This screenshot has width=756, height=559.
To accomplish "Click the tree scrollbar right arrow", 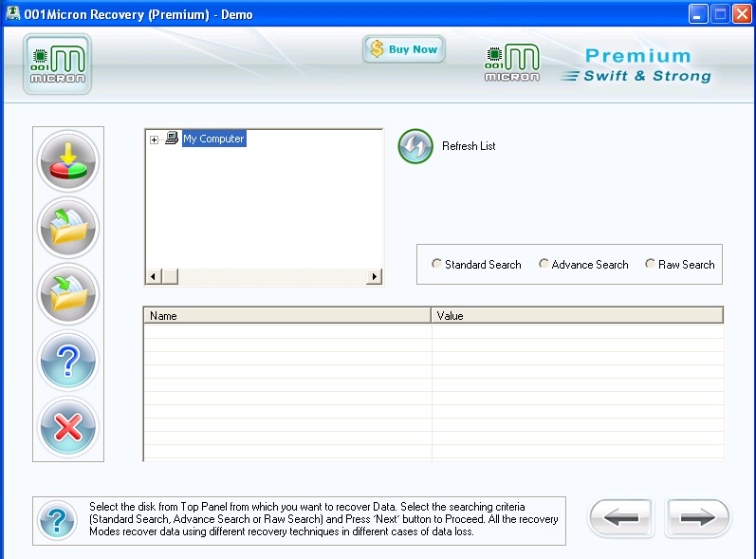I will click(374, 276).
